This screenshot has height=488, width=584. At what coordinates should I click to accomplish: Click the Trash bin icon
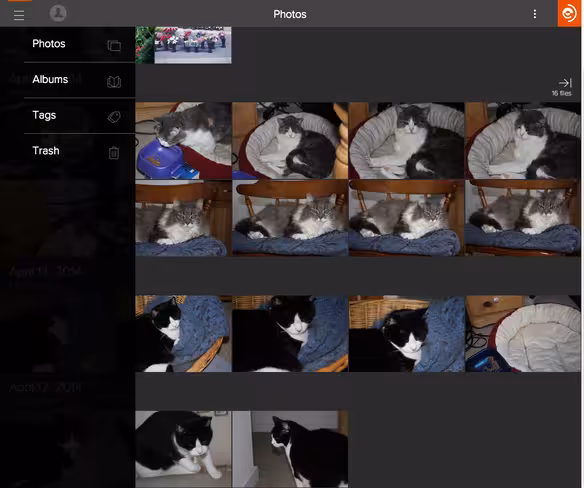114,153
